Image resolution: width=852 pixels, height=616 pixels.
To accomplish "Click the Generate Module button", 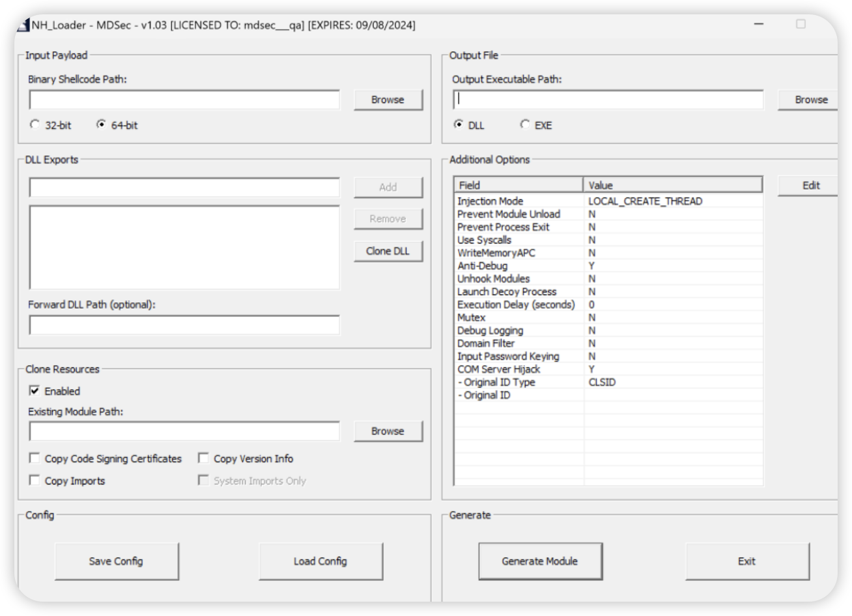I will point(540,561).
